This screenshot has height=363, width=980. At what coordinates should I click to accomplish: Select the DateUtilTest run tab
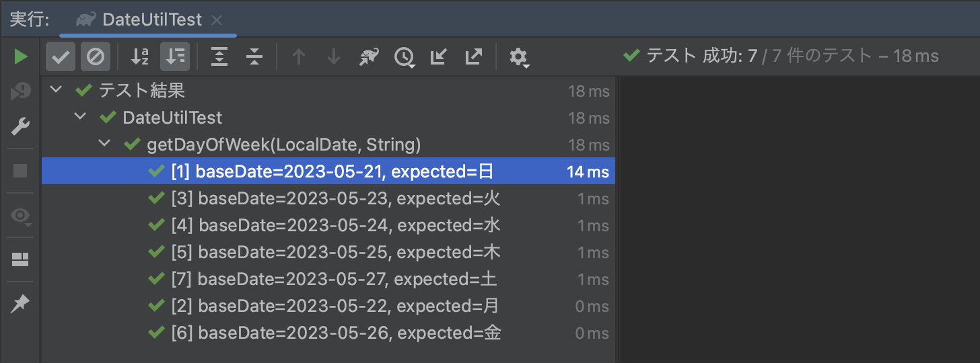click(151, 20)
